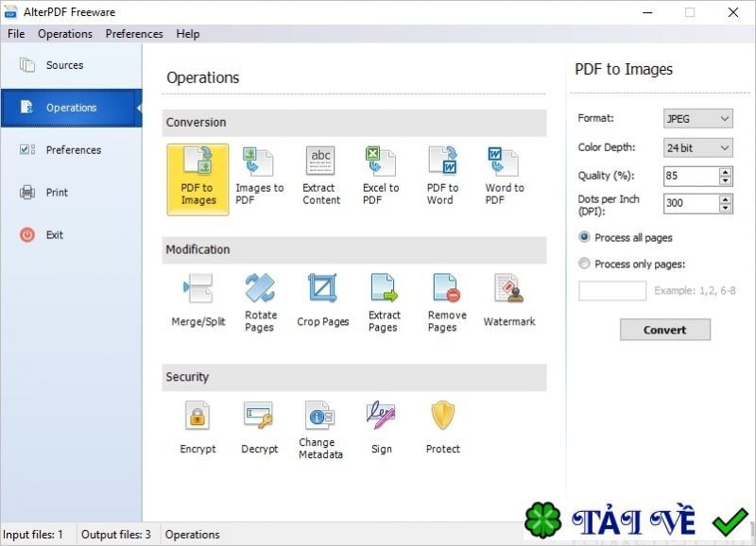
Task: Select the PDF to Images operation
Action: [x=198, y=179]
